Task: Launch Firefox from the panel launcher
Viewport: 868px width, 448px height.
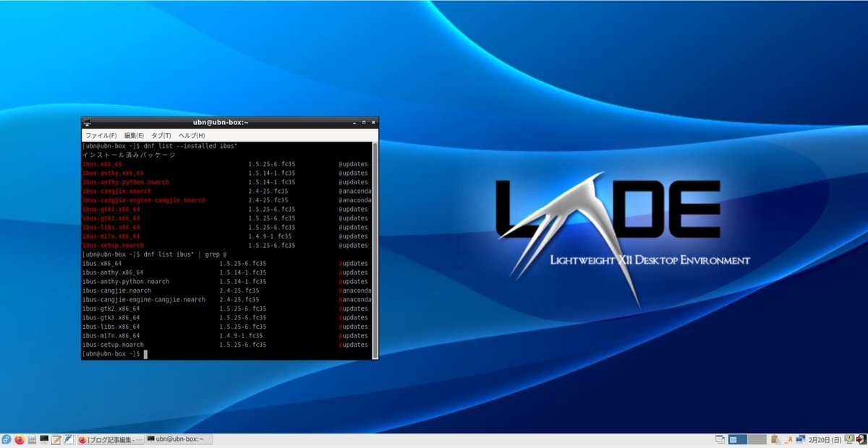Action: tap(20, 439)
